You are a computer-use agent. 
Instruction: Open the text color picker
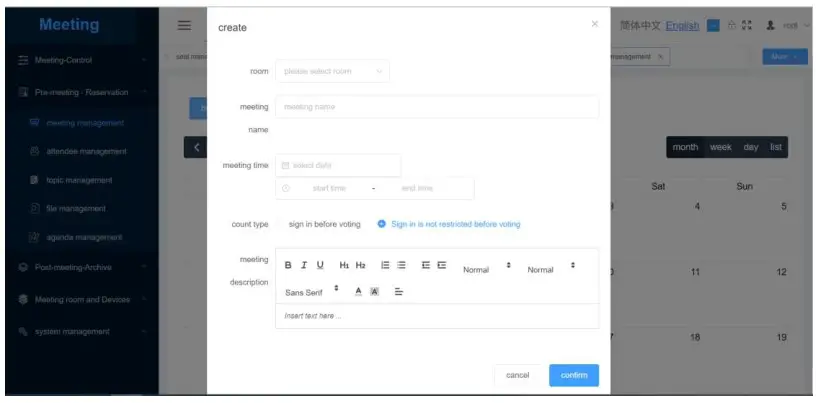[358, 292]
